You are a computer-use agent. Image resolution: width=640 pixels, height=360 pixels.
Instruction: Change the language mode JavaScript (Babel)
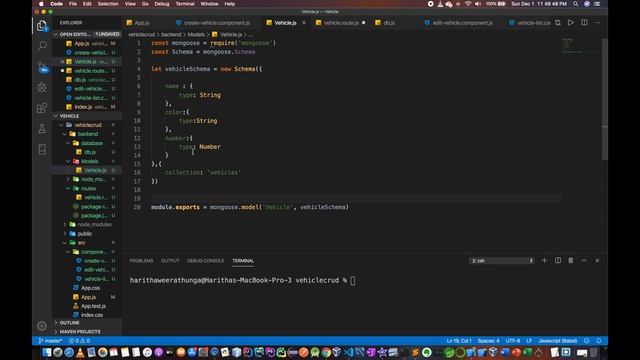(x=557, y=340)
